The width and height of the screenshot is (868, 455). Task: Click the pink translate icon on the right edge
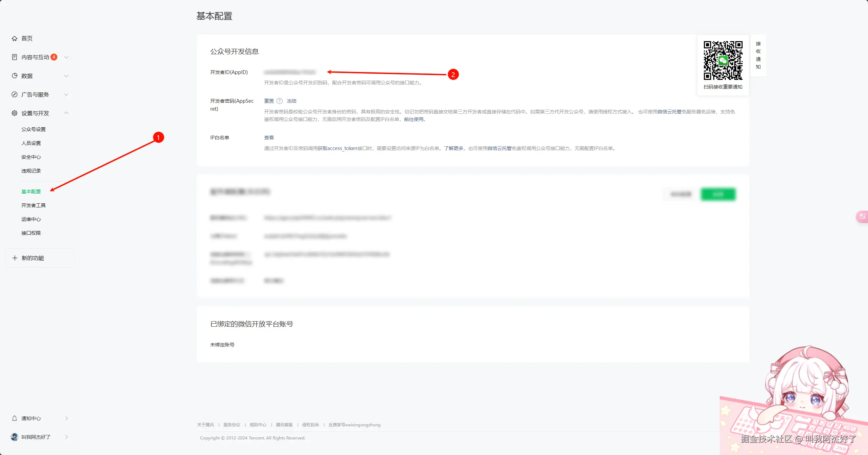pos(862,217)
